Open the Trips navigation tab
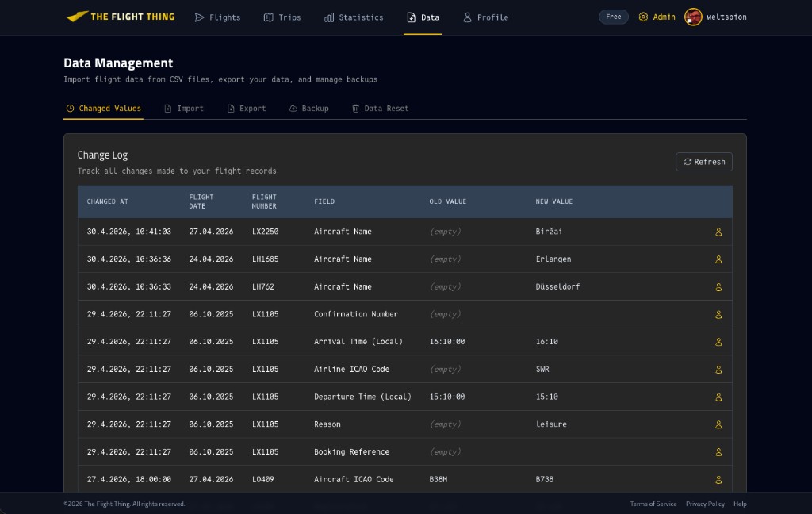This screenshot has width=812, height=514. 282,17
